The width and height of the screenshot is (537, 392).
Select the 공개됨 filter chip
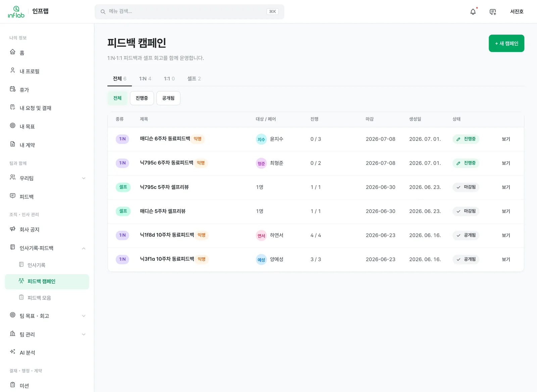click(168, 98)
